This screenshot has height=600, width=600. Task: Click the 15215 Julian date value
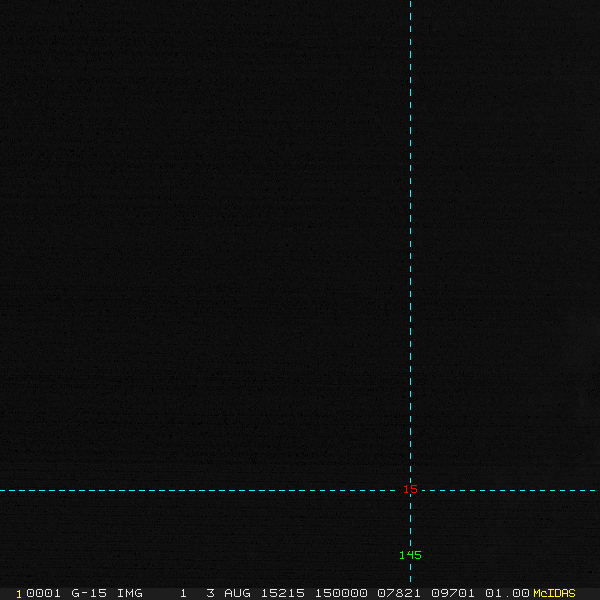click(283, 593)
